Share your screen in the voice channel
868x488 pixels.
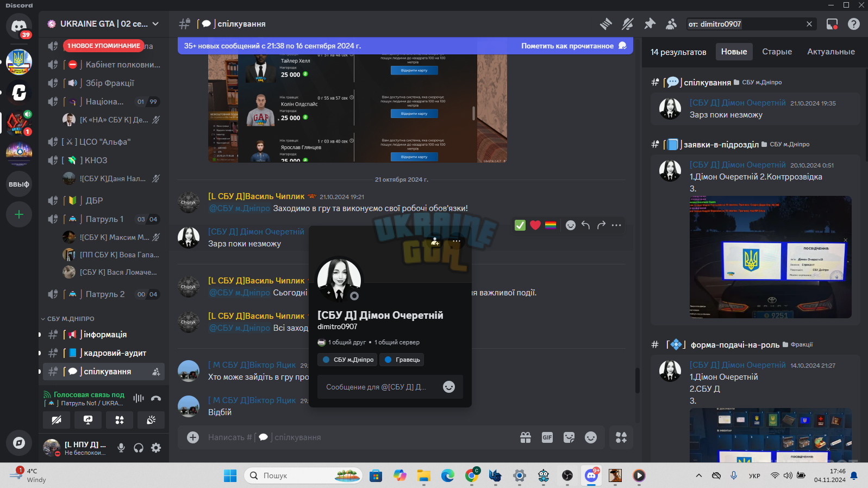click(88, 419)
